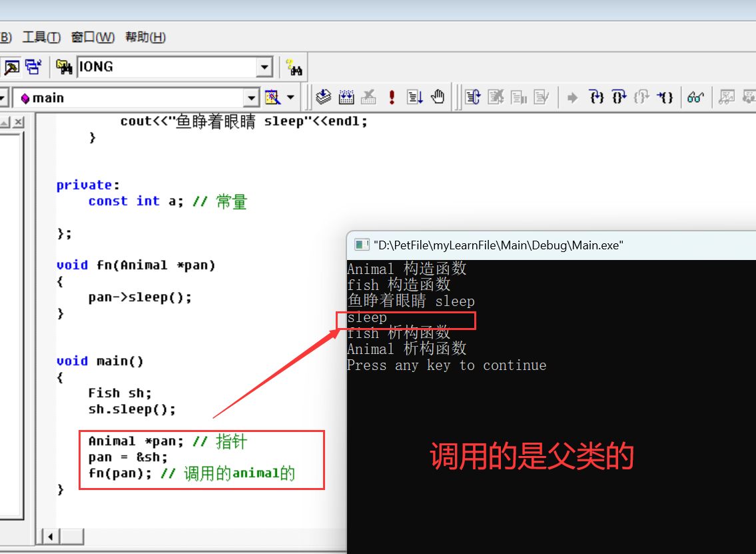Click the Step Over icon

tap(619, 97)
